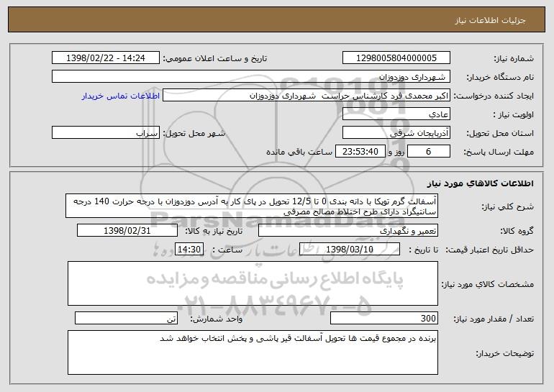554x392 pixels.
Task: Click the label نام دستگاه خریدار
Action: pos(500,77)
